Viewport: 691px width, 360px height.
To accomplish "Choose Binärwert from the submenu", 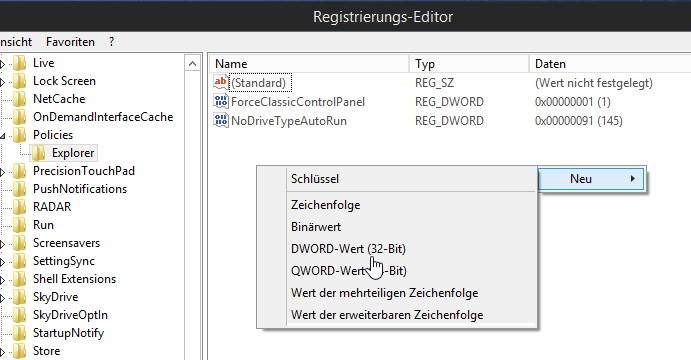I will pyautogui.click(x=411, y=227).
